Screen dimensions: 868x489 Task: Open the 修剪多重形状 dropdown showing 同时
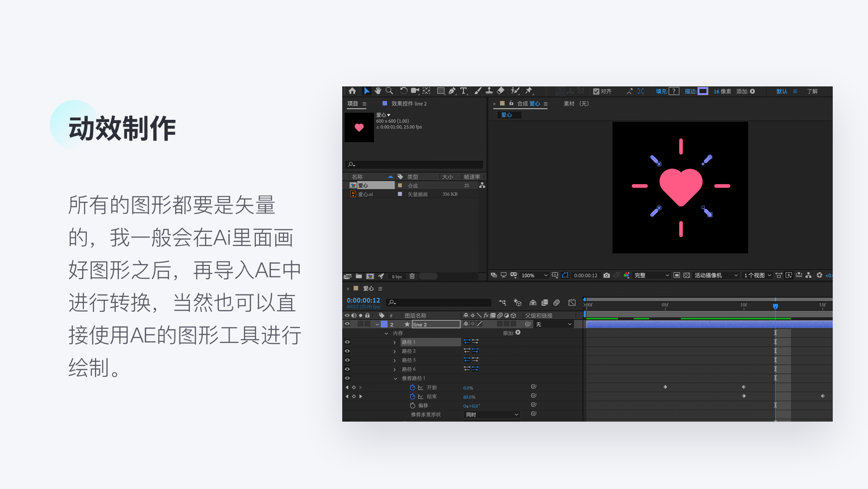(x=492, y=414)
